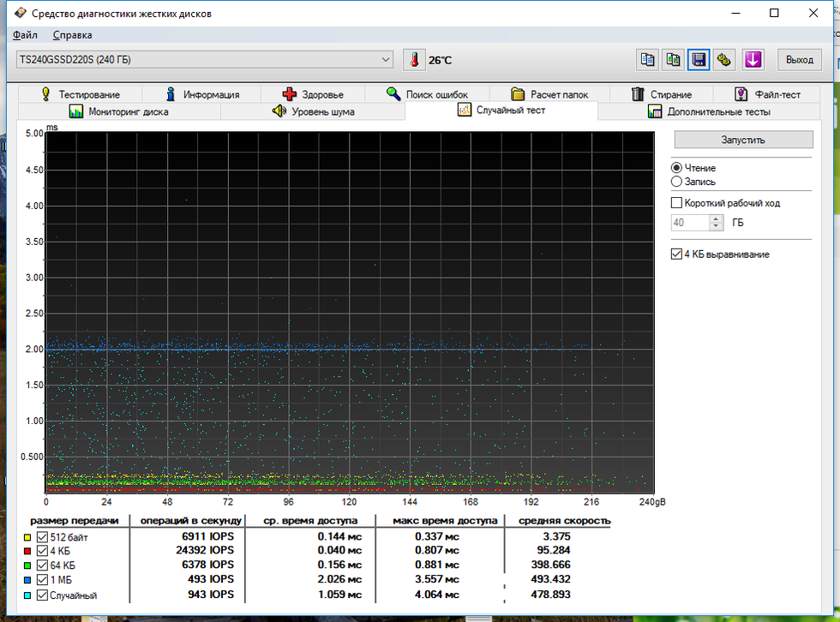Decrease the ГБ value with spinner down arrow
The width and height of the screenshot is (840, 622).
click(717, 227)
